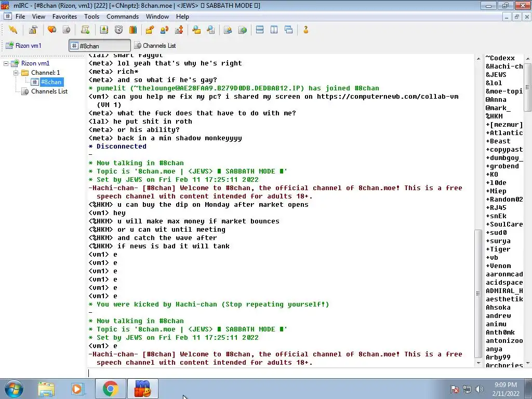Cascade windows toolbar icon
532x399 pixels.
click(x=289, y=30)
